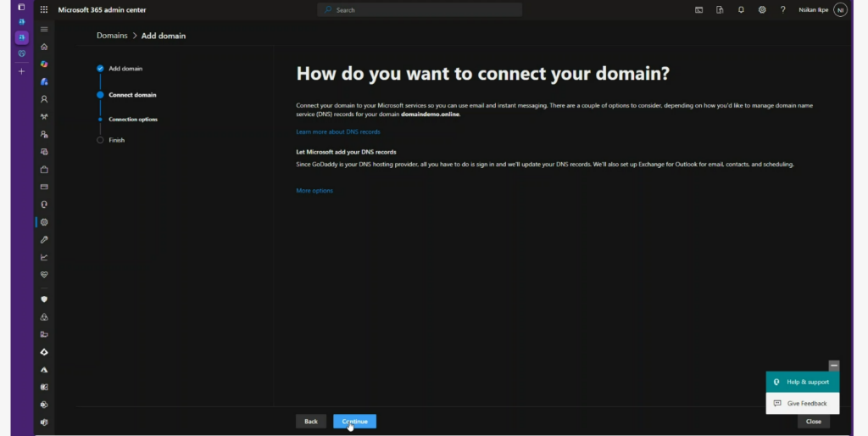Viewport: 868px width, 436px height.
Task: Minimize the Help & support widget
Action: [834, 366]
